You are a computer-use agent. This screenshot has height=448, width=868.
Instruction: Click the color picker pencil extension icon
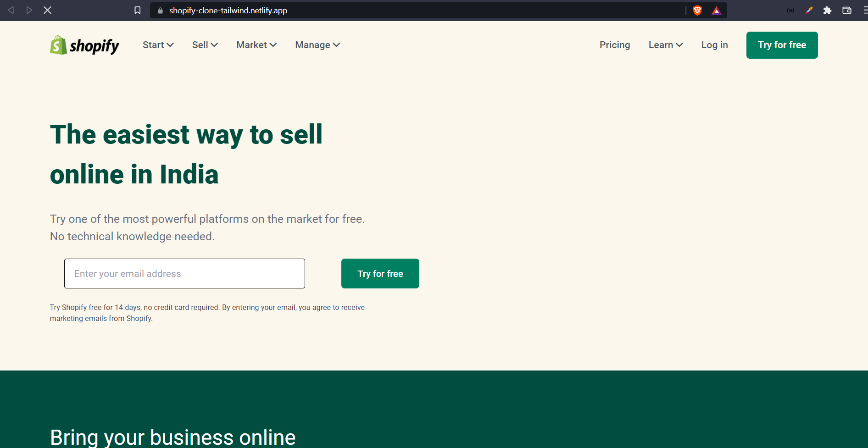click(x=809, y=10)
